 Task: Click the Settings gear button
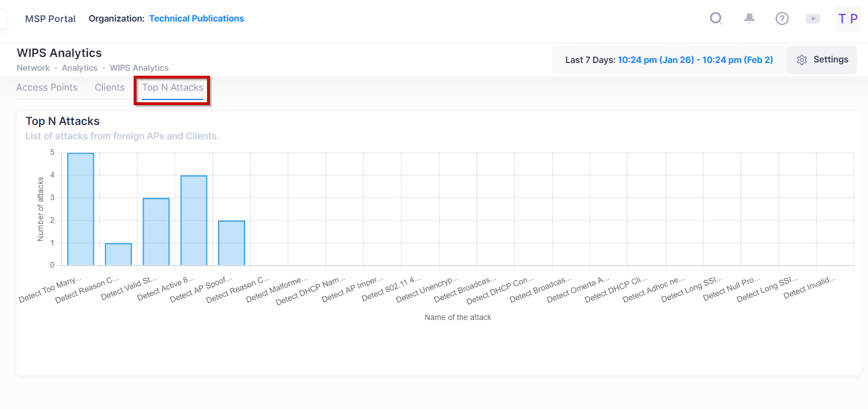(822, 60)
